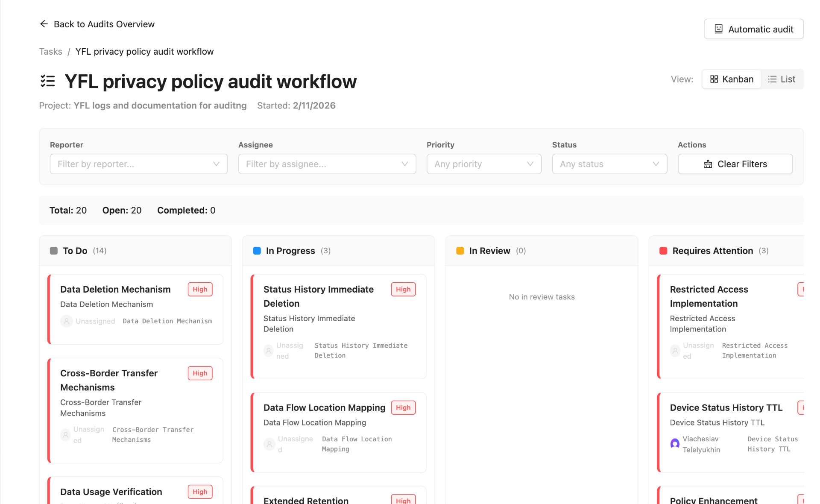Image resolution: width=820 pixels, height=504 pixels.
Task: Click the Clear Filters broom icon
Action: 708,164
